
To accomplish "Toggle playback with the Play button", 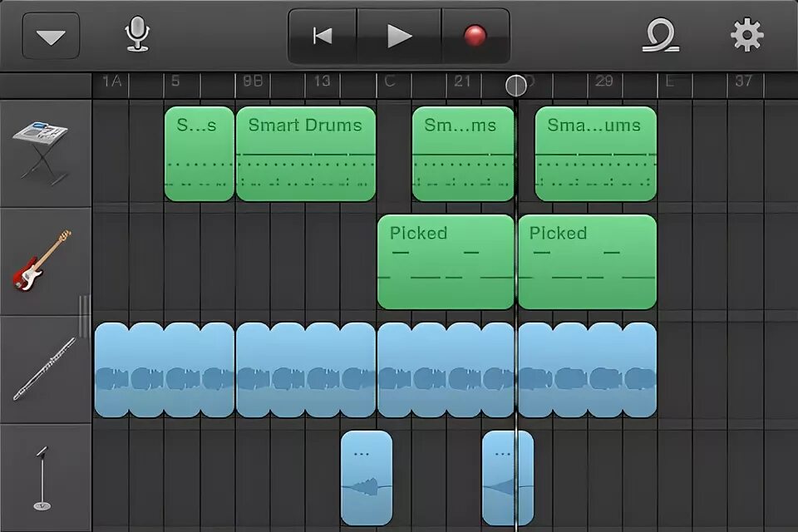I will pyautogui.click(x=398, y=35).
